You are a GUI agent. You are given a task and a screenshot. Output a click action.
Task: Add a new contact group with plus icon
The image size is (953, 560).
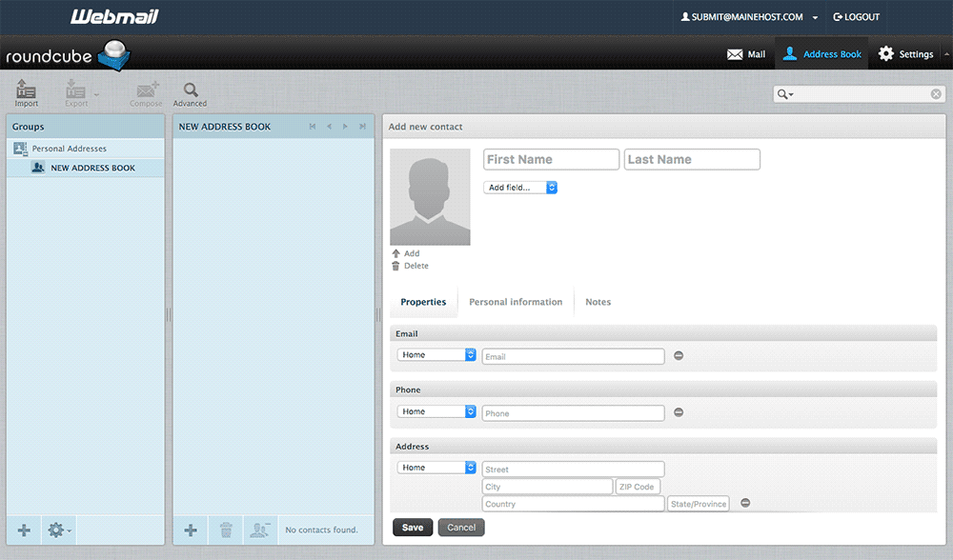pos(24,530)
